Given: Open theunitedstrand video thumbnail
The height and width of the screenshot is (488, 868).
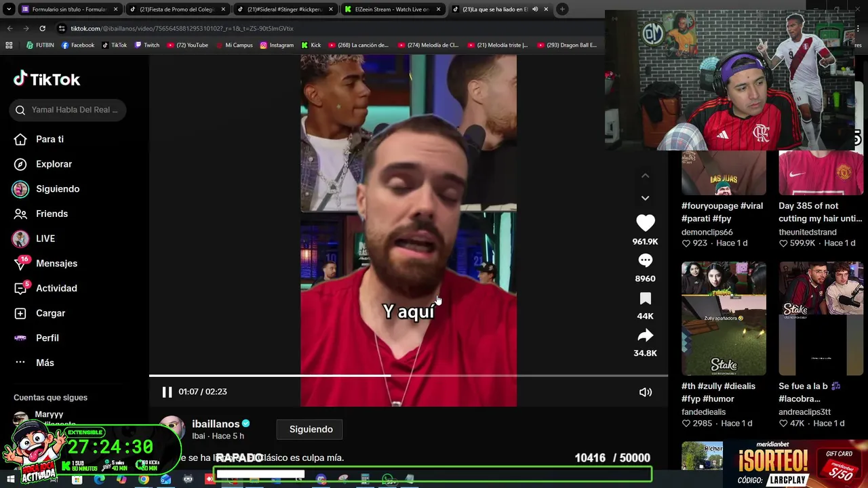Looking at the screenshot, I should point(821,173).
